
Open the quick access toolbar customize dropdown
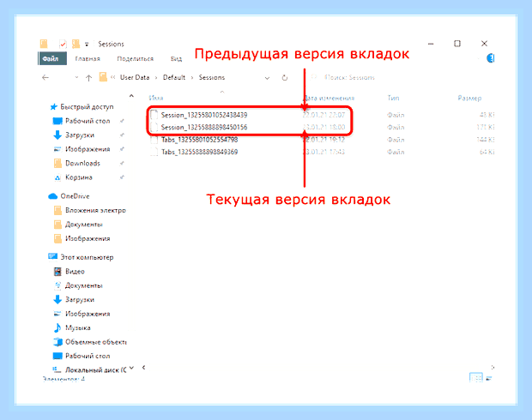pos(87,44)
